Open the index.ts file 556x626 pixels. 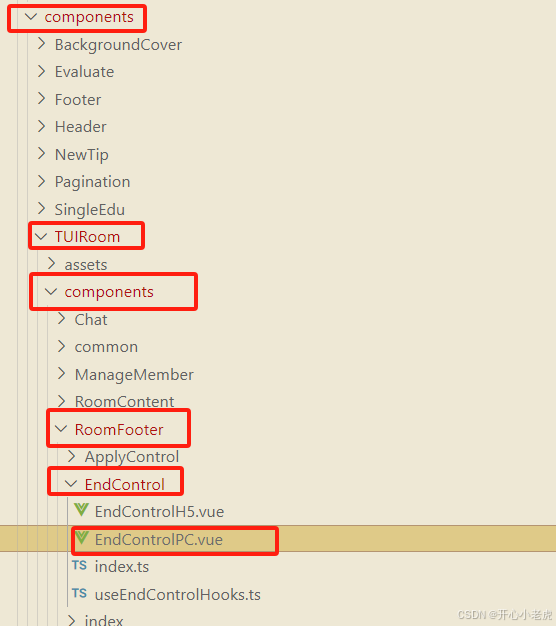[x=122, y=567]
